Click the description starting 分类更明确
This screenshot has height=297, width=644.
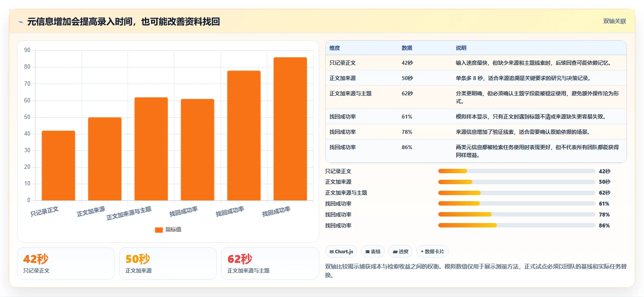pyautogui.click(x=537, y=98)
